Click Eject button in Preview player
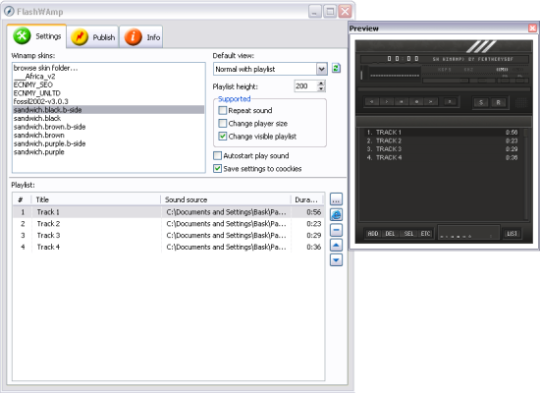 click(x=449, y=102)
